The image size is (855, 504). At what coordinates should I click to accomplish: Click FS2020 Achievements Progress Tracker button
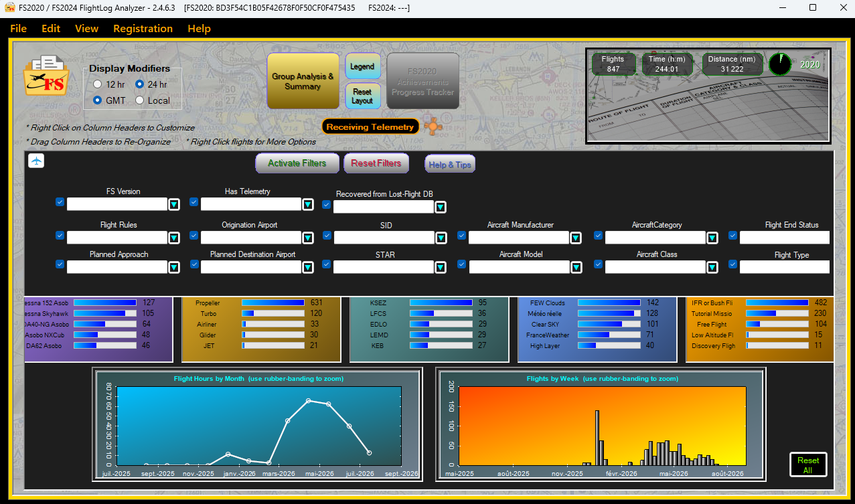point(423,81)
